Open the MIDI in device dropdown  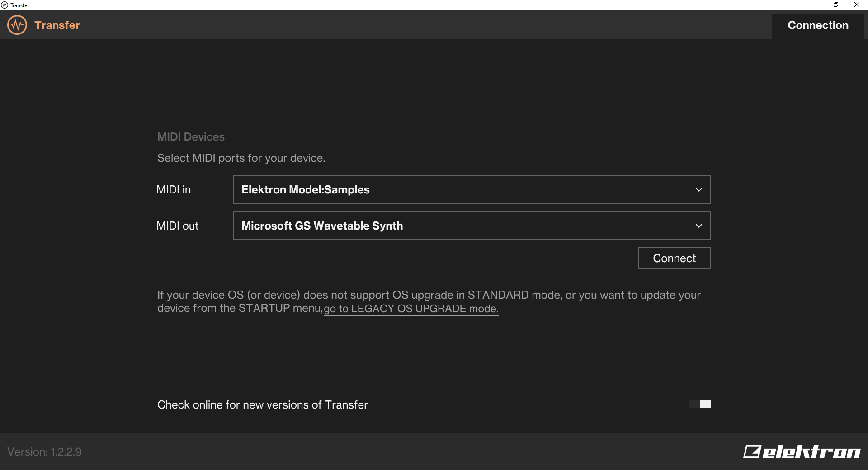(x=471, y=189)
